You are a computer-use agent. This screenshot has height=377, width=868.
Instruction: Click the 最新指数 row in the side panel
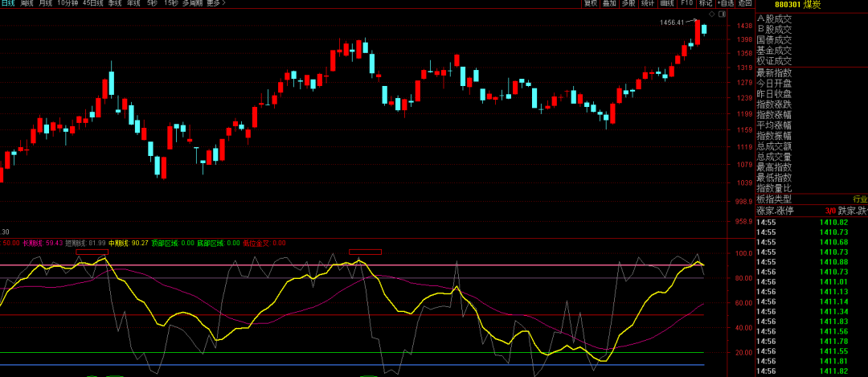tap(774, 72)
